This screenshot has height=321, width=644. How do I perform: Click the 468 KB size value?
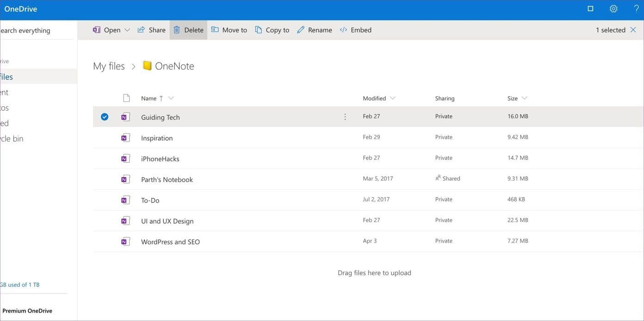tap(516, 199)
